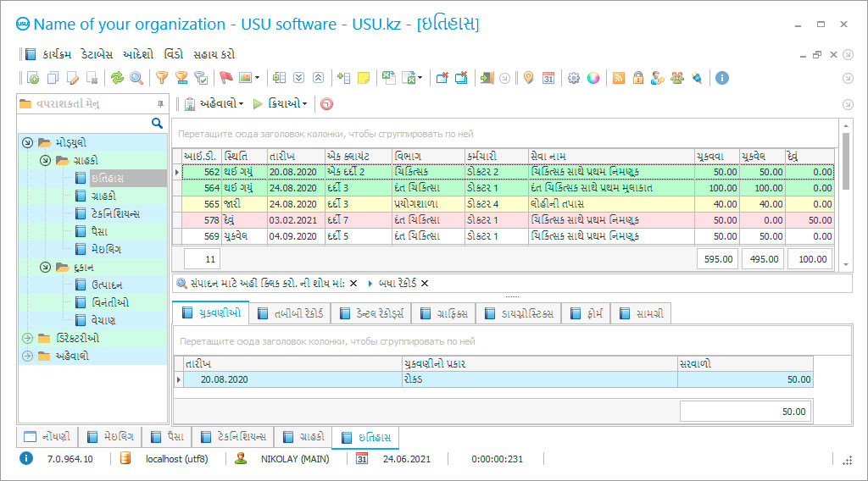Open the ડેટાબેસ menu
Viewport: 868px width, 481px height.
pyautogui.click(x=97, y=54)
